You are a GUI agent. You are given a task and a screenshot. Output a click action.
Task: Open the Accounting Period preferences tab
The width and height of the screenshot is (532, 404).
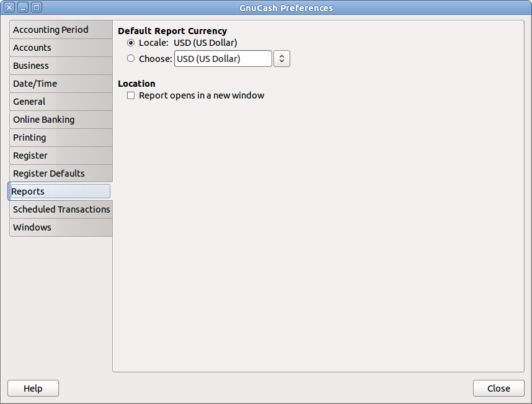point(61,30)
